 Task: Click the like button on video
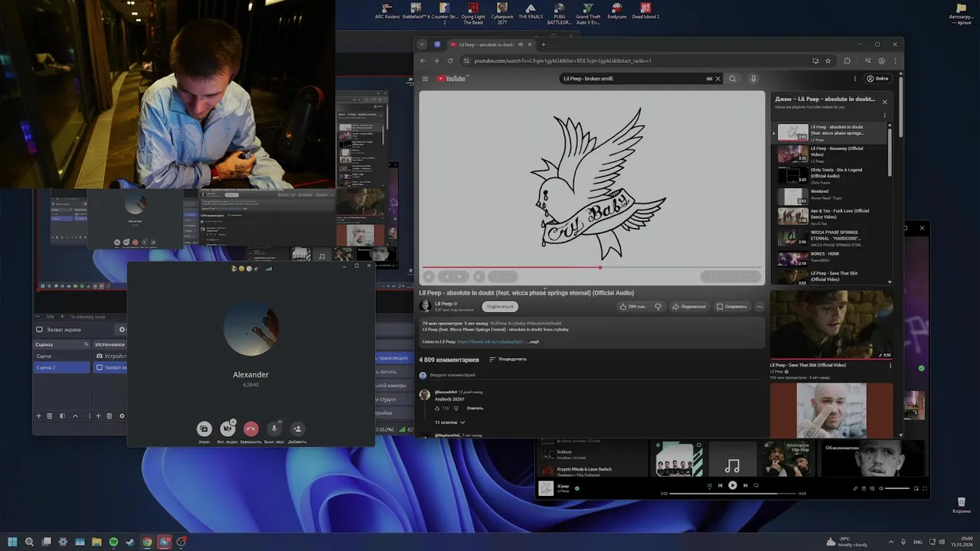pos(633,306)
